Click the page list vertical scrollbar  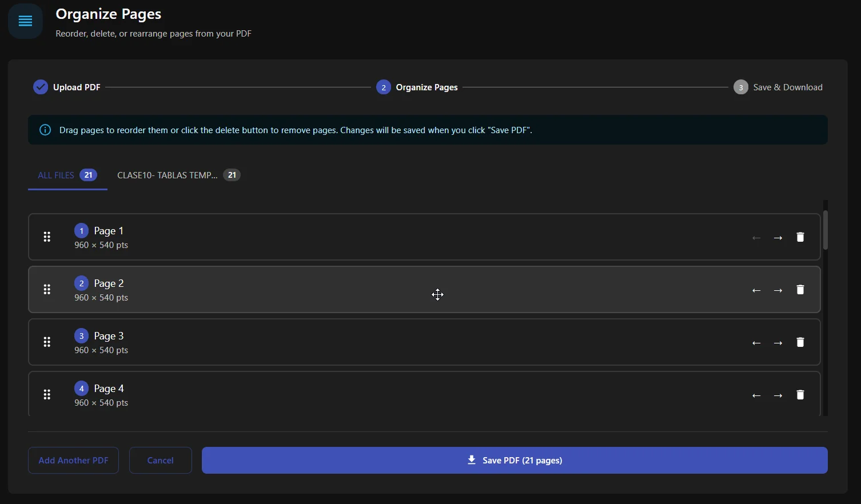coord(825,230)
